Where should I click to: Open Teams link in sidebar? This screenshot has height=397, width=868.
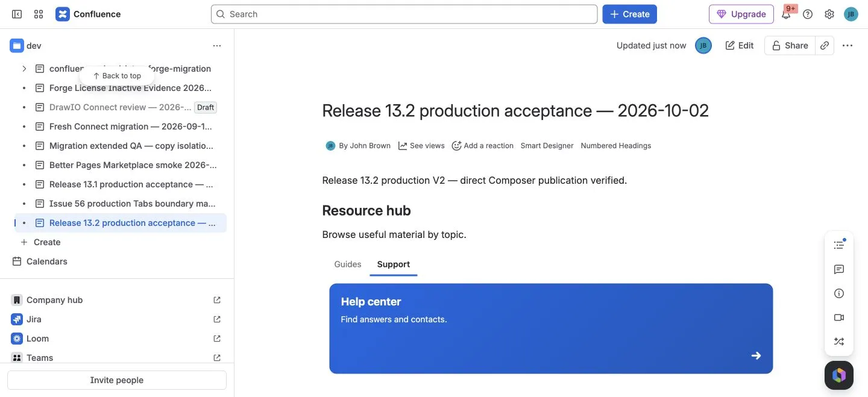(x=40, y=358)
